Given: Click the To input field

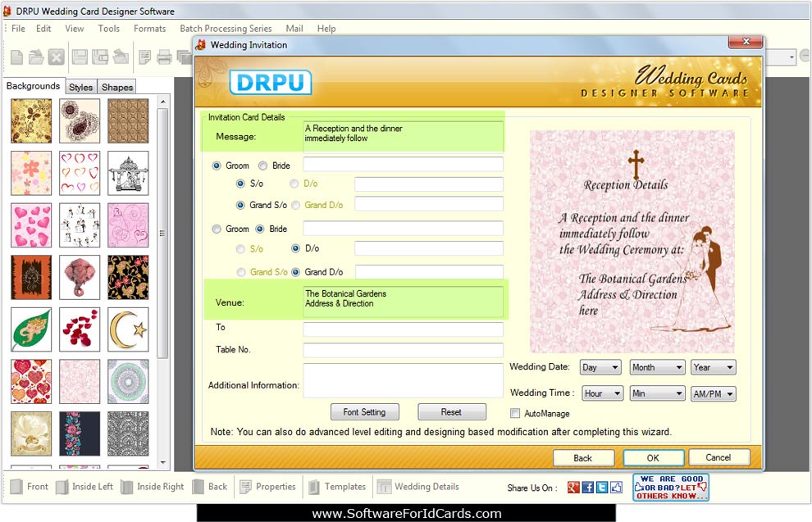Looking at the screenshot, I should coord(403,329).
